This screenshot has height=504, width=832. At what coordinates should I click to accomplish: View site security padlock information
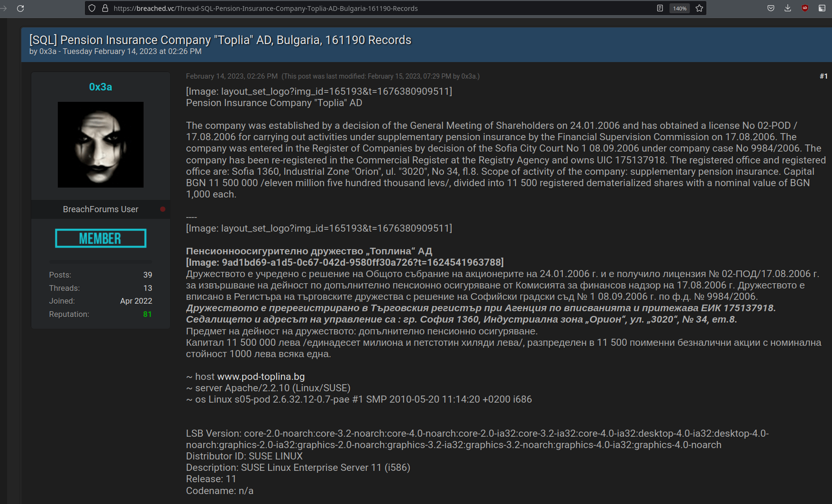pos(105,9)
